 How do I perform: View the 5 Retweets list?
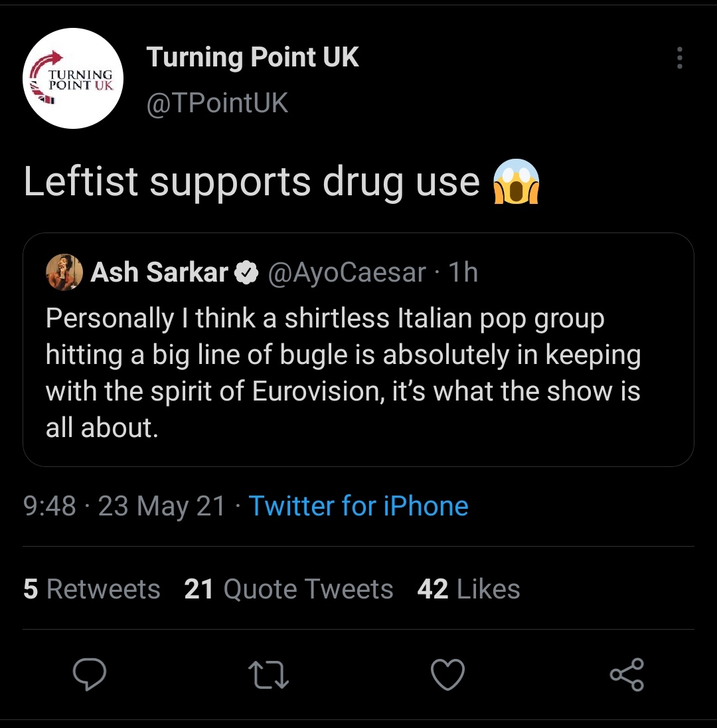[x=92, y=589]
